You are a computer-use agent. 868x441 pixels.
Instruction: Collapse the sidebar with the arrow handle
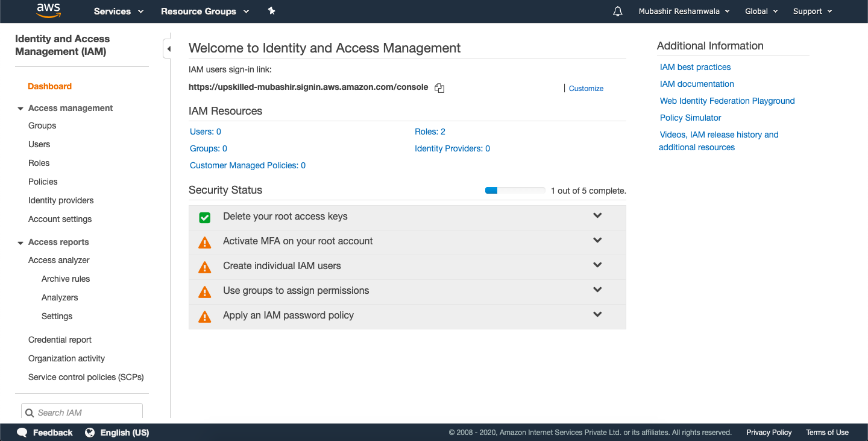[x=168, y=48]
